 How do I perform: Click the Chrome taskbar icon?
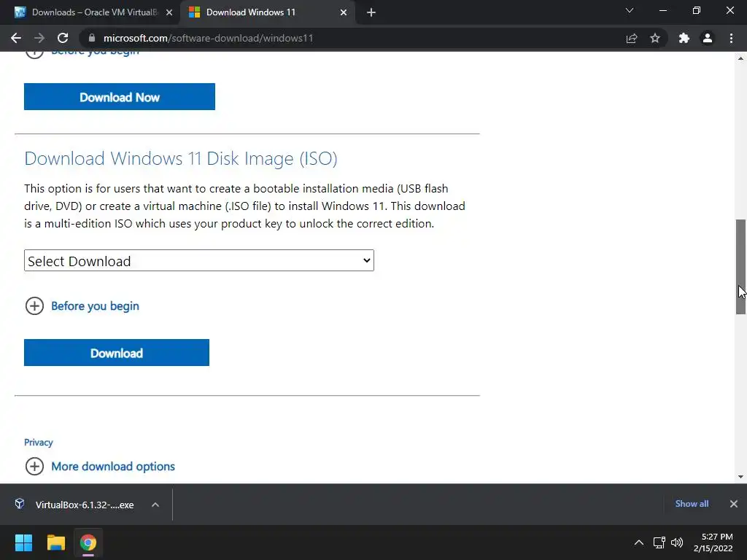(x=88, y=542)
